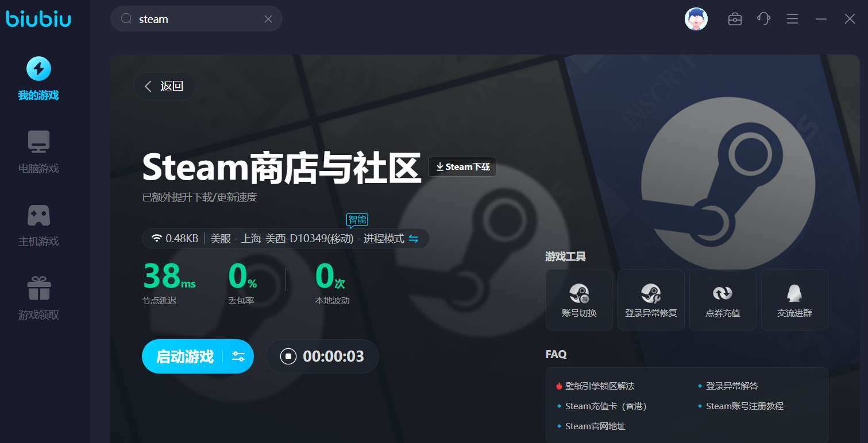This screenshot has width=868, height=443.
Task: Open the 交流进群 group chat tool
Action: tap(794, 300)
